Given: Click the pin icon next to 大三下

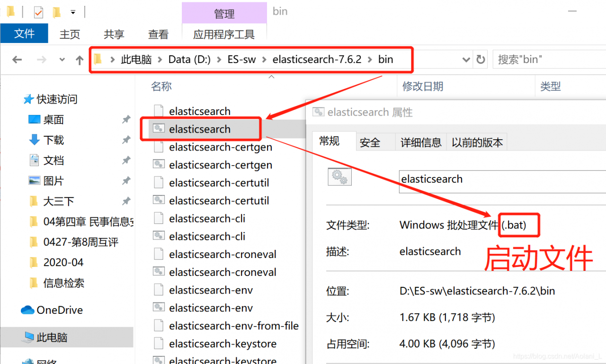Looking at the screenshot, I should point(126,201).
